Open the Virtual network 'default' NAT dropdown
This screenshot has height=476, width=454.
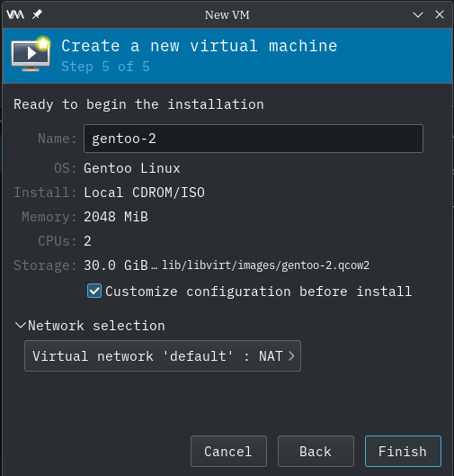coord(163,355)
